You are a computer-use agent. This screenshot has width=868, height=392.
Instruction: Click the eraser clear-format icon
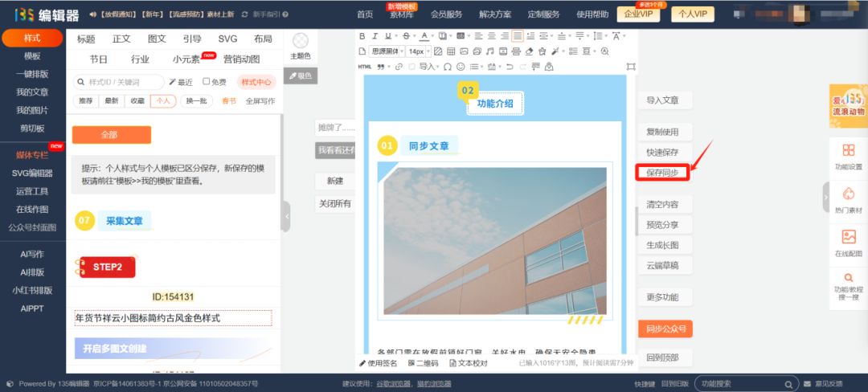(529, 51)
